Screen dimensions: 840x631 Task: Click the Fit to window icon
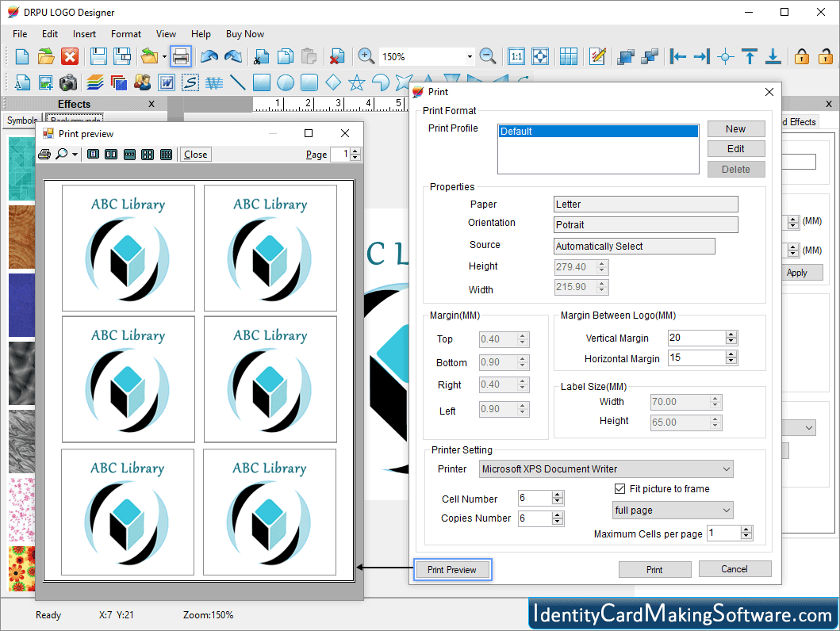pos(540,56)
